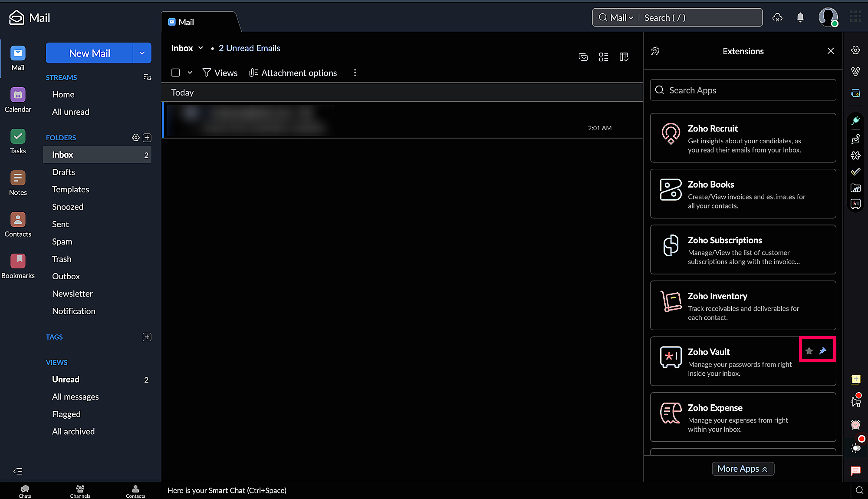Open the sticky notes icon in the right sidebar
Image resolution: width=868 pixels, height=499 pixels.
pos(855,380)
